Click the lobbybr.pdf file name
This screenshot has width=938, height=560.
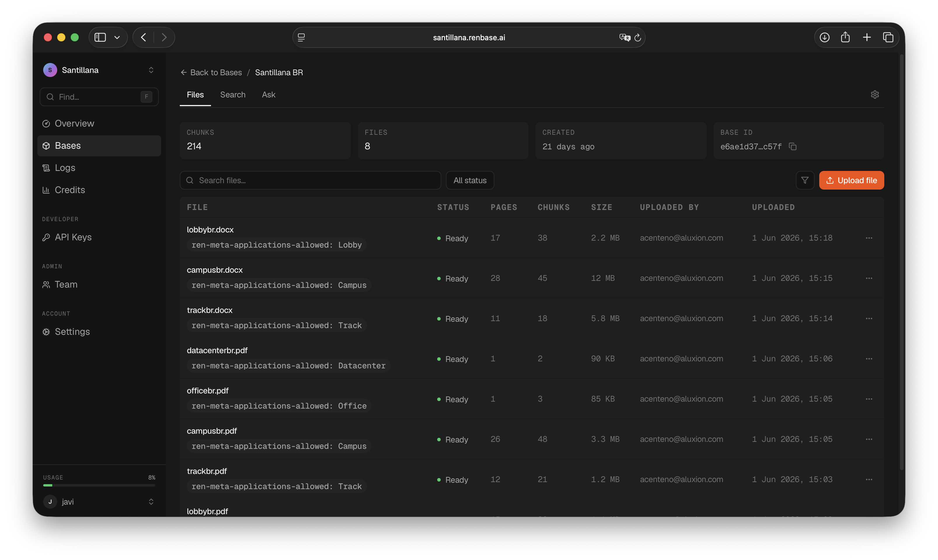click(x=207, y=511)
